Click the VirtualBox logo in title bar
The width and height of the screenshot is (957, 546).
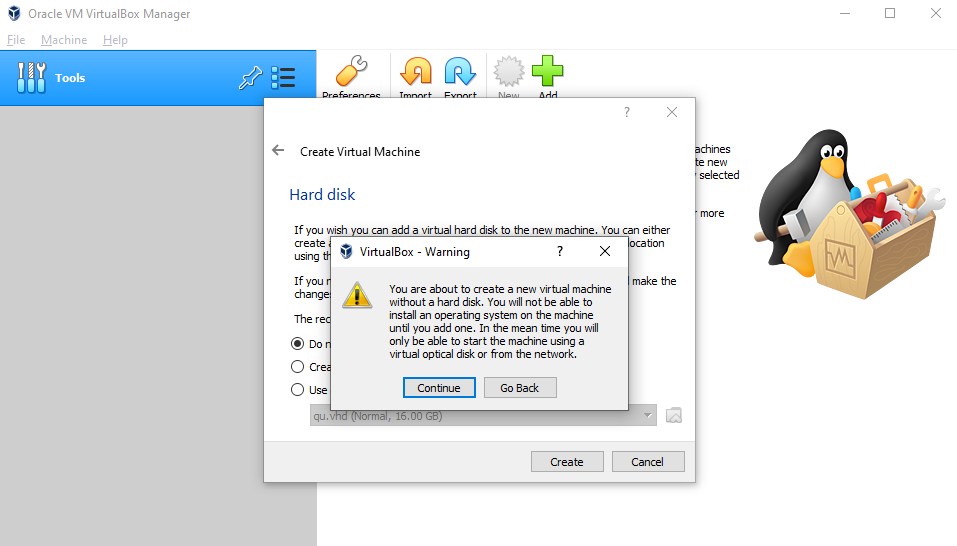tap(14, 13)
